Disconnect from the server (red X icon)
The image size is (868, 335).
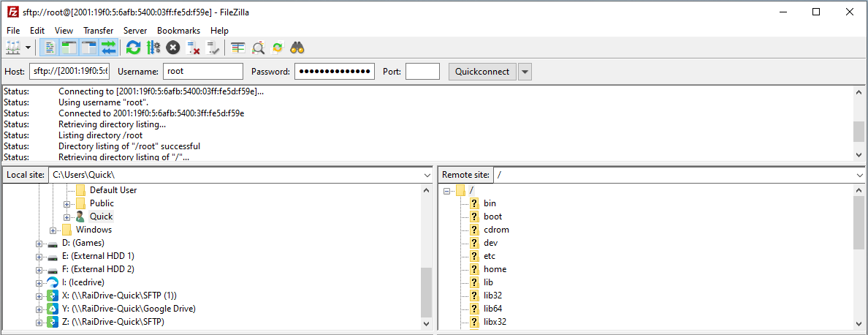(x=193, y=48)
